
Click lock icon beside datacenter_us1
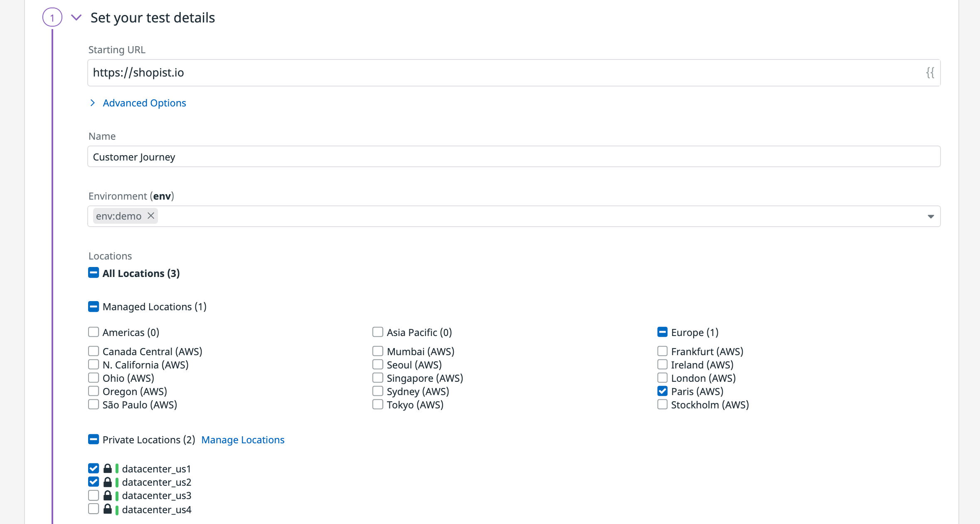108,468
